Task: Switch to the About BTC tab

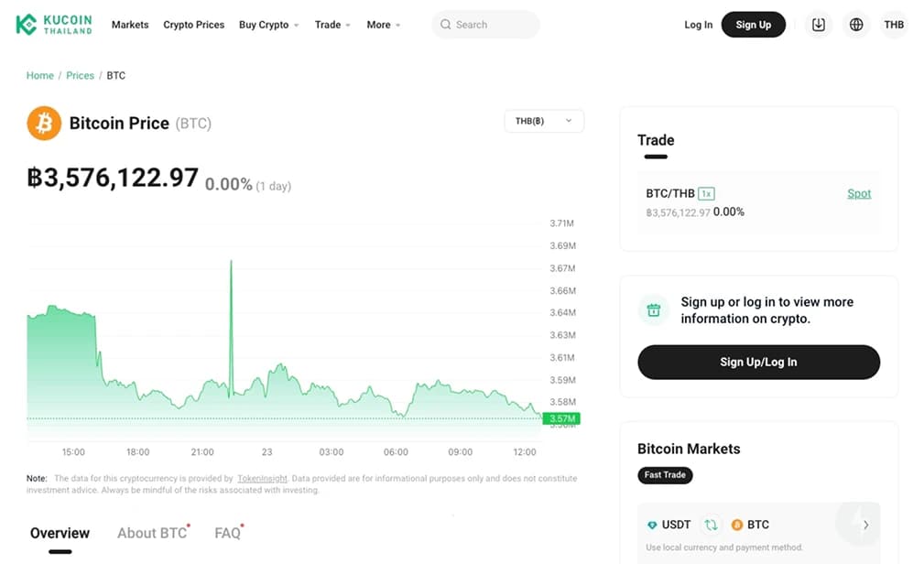Action: click(x=151, y=532)
